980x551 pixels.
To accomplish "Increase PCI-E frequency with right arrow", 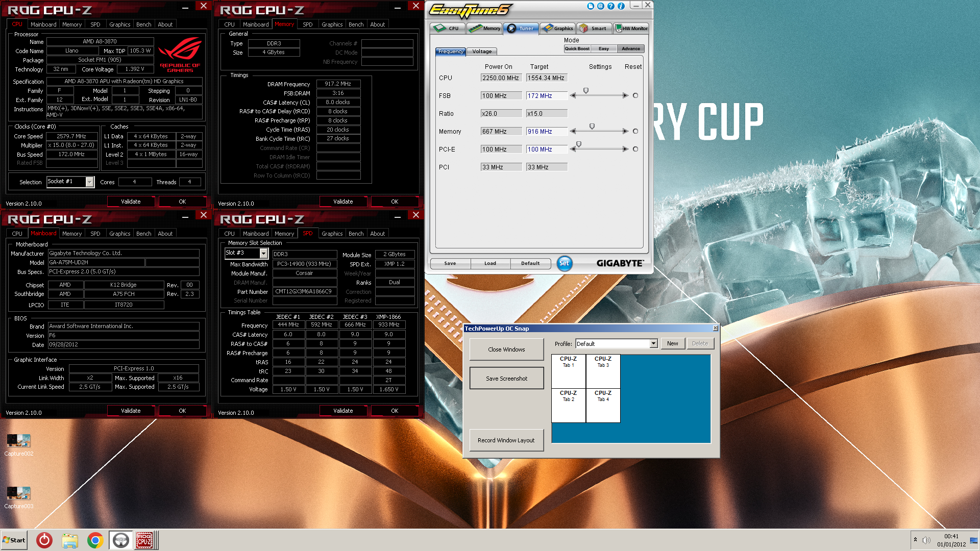I will click(625, 149).
